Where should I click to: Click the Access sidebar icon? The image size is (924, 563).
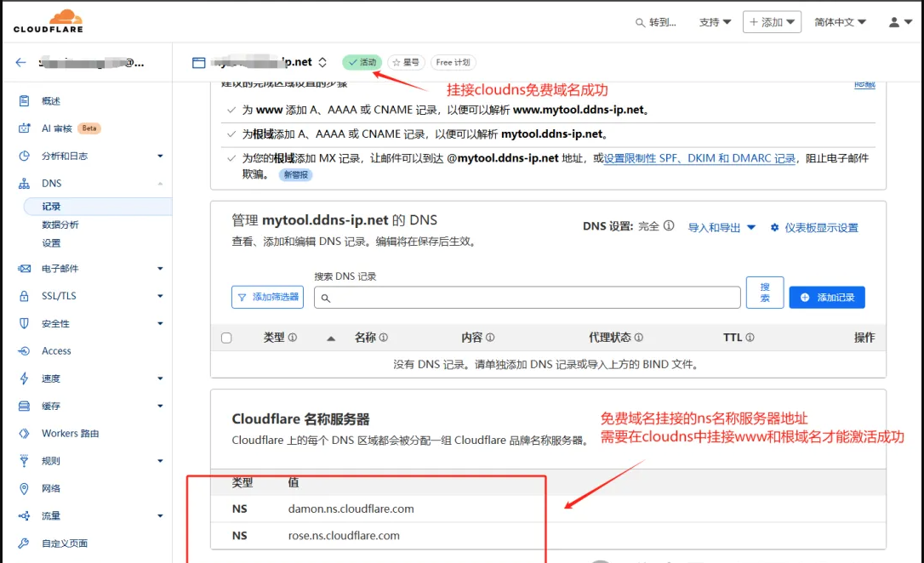(24, 351)
